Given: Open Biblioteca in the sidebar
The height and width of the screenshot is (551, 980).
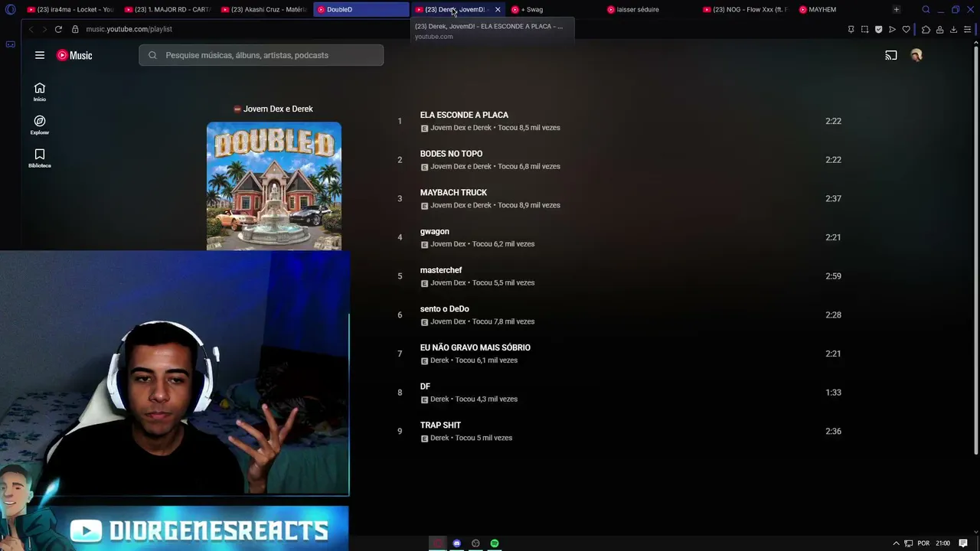Looking at the screenshot, I should [40, 158].
